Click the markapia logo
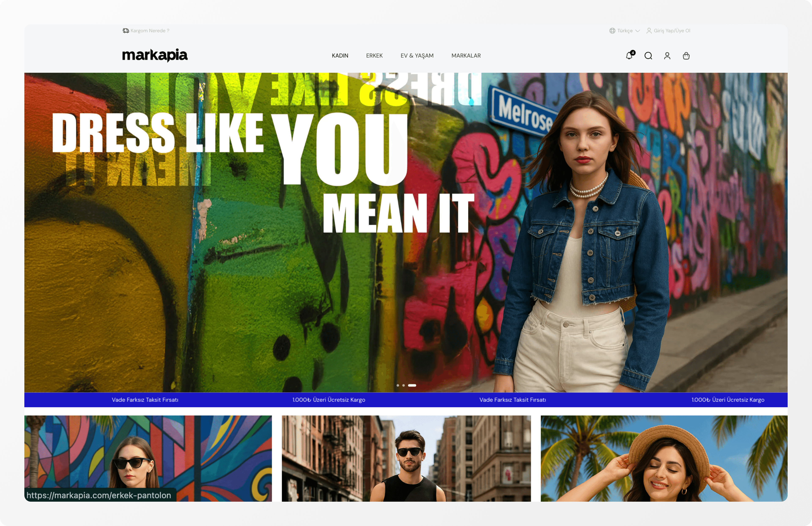The image size is (812, 526). [155, 55]
